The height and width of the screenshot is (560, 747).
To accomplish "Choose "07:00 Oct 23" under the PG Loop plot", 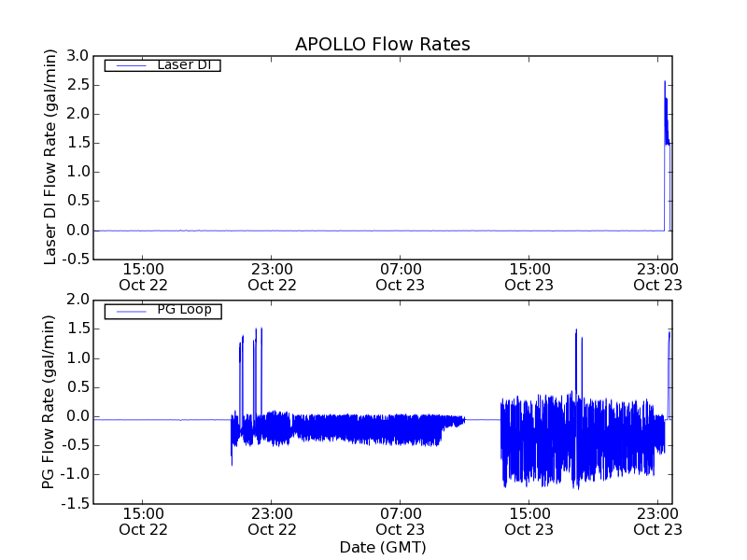I will pos(401,522).
